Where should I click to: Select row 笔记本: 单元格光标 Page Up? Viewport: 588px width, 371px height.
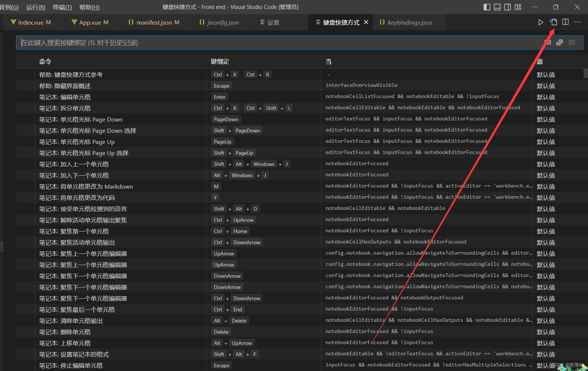click(300, 142)
